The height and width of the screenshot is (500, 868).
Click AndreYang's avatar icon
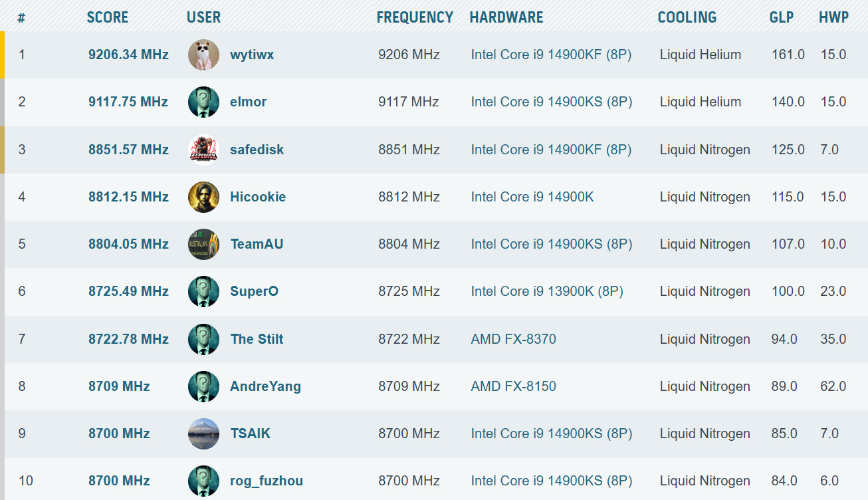click(203, 386)
